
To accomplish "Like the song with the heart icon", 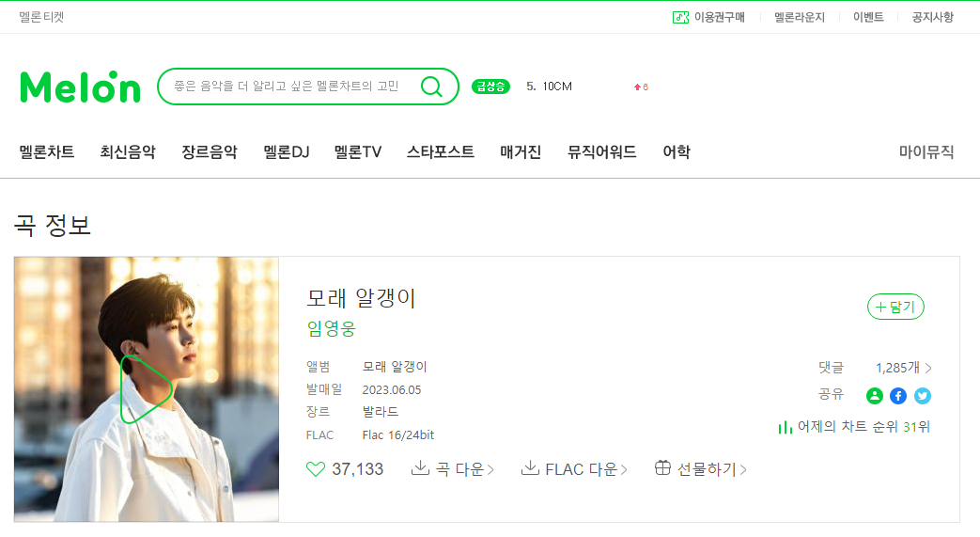I will 316,468.
